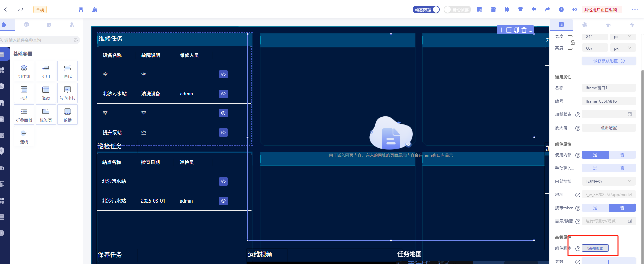Viewport: 644px width, 264px height.
Task: Add the 弹窗 popup component
Action: (46, 93)
